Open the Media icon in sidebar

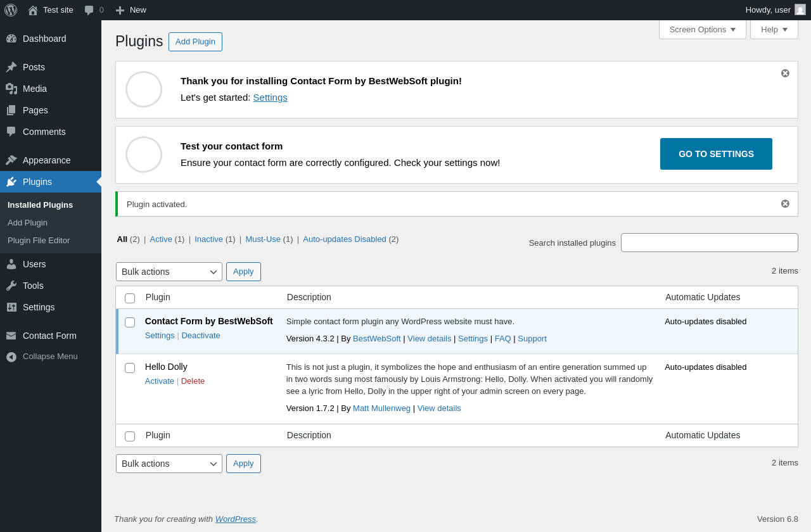11,89
